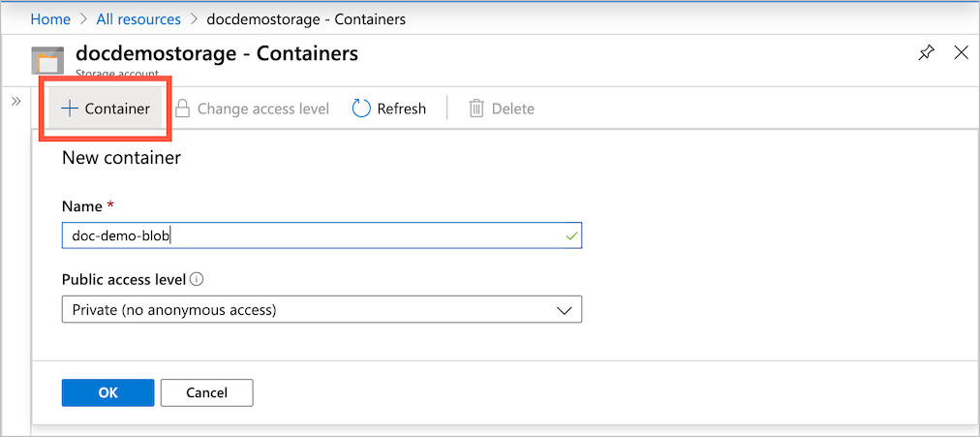The image size is (980, 437).
Task: Click the Delete label in toolbar
Action: 513,109
